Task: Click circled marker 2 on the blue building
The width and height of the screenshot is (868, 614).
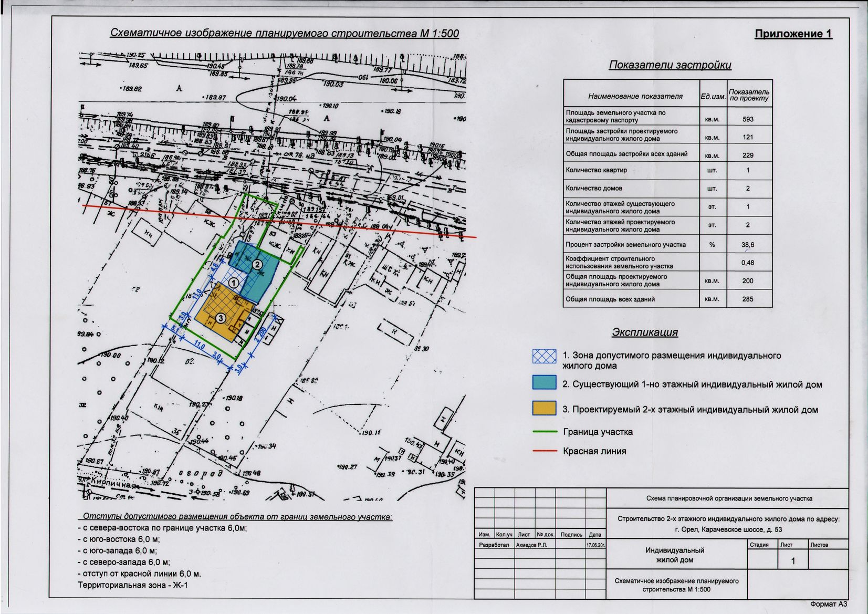Action: [x=257, y=265]
